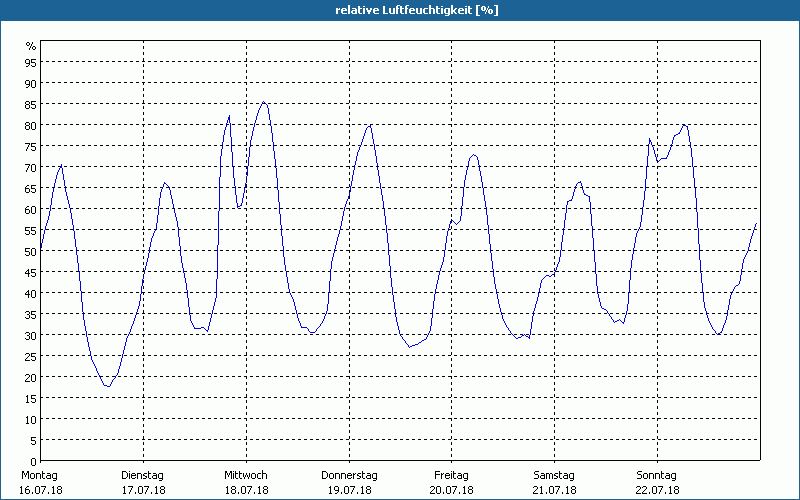Click the highest humidity peak of the curve
This screenshot has height=500, width=800.
[264, 102]
